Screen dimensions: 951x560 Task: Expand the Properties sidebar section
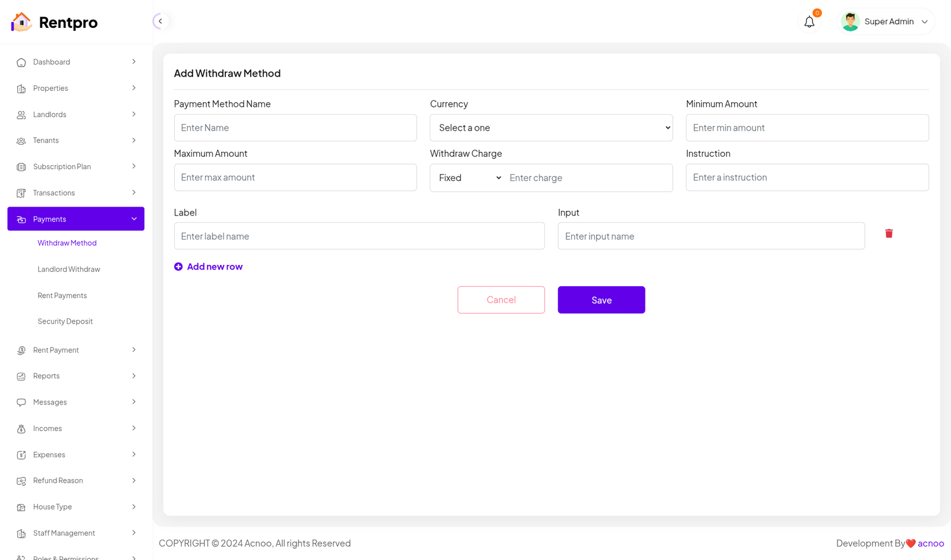pyautogui.click(x=134, y=88)
